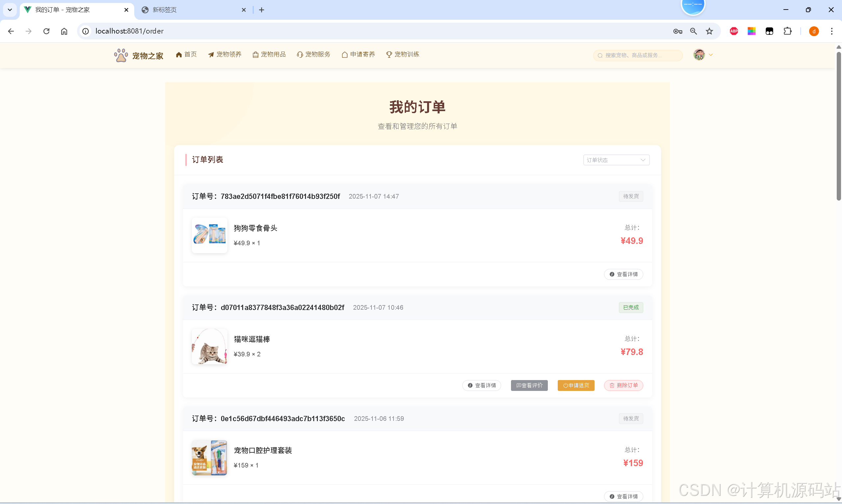Open the 宠物用品 navigation item
The height and width of the screenshot is (504, 842).
click(x=269, y=54)
